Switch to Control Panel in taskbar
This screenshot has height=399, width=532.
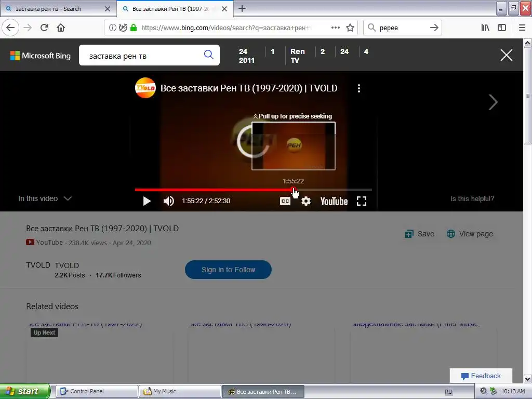click(96, 391)
